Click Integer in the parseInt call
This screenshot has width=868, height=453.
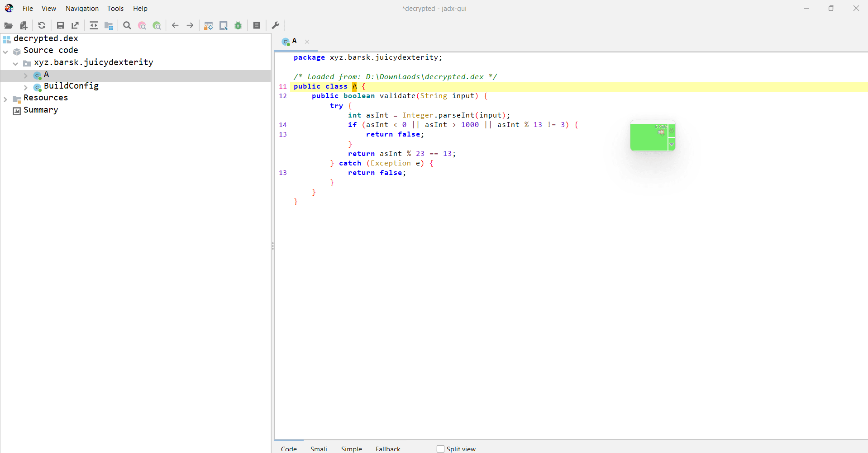click(418, 115)
